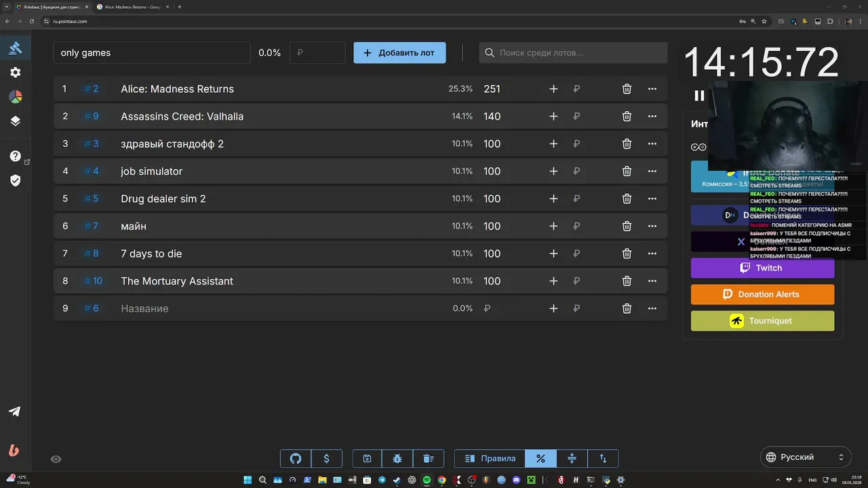This screenshot has height=488, width=868.
Task: Delete the Alice: Madness Returns lot
Action: tap(627, 89)
